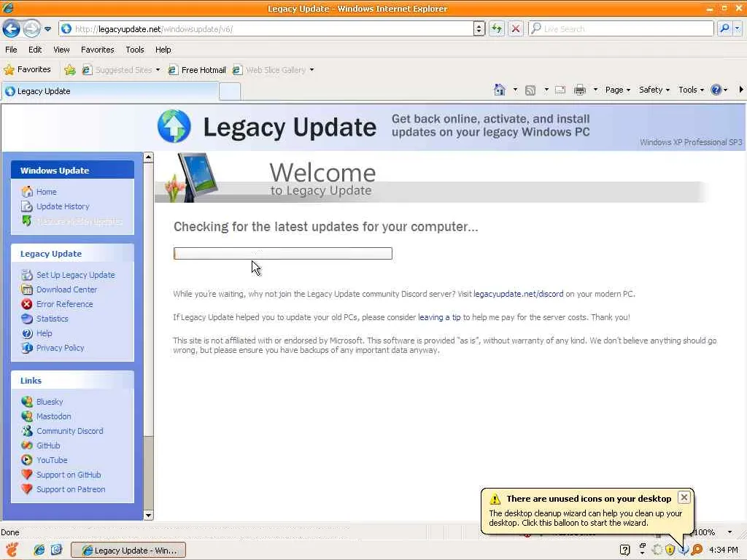This screenshot has height=560, width=747.
Task: Open the Free Hotmail favorites link
Action: [x=197, y=70]
